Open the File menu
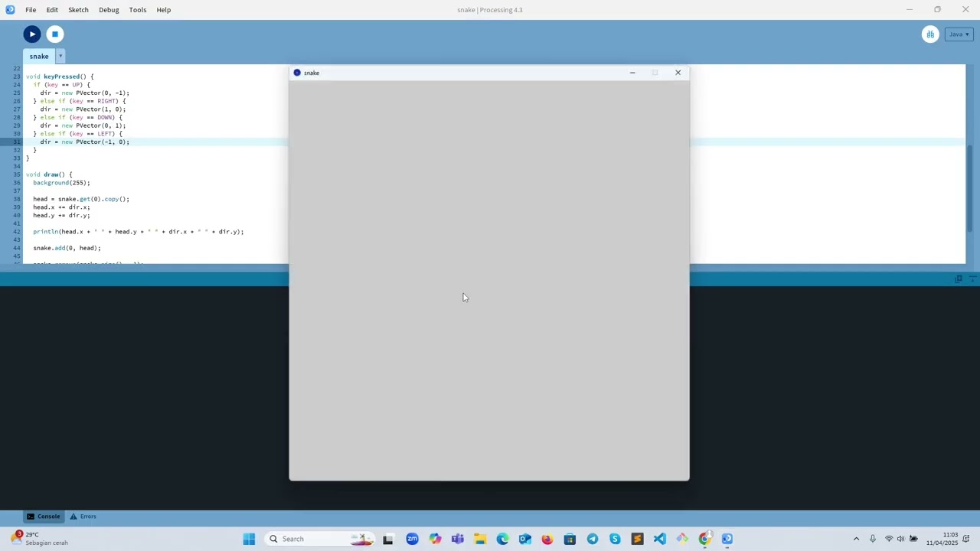The image size is (980, 551). click(x=31, y=10)
